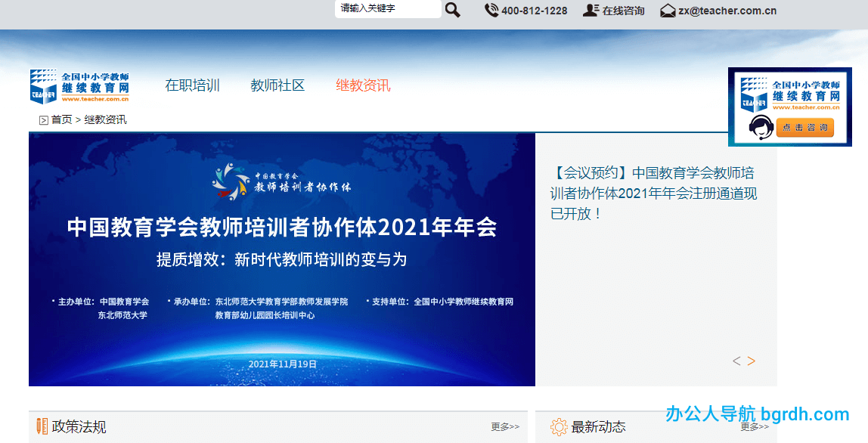Expand 更多>> in 最新动态 section
868x443 pixels.
coord(755,427)
